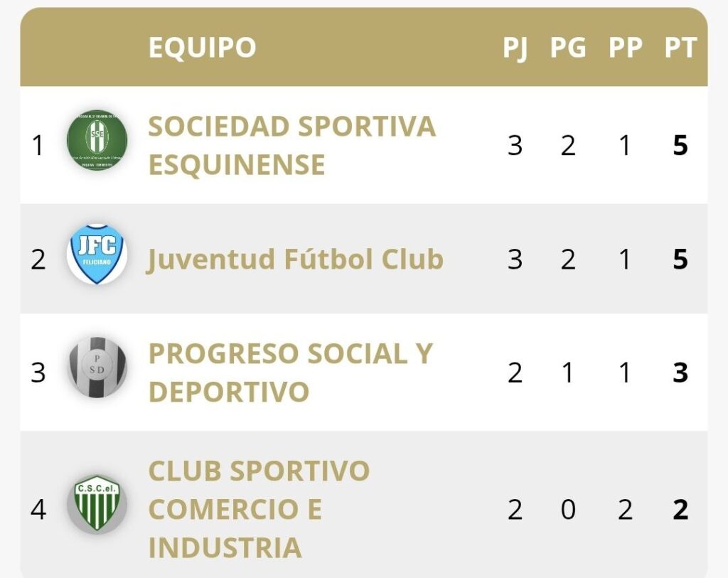
Task: Open the Juventud Fútbol Club team link
Action: pyautogui.click(x=295, y=259)
